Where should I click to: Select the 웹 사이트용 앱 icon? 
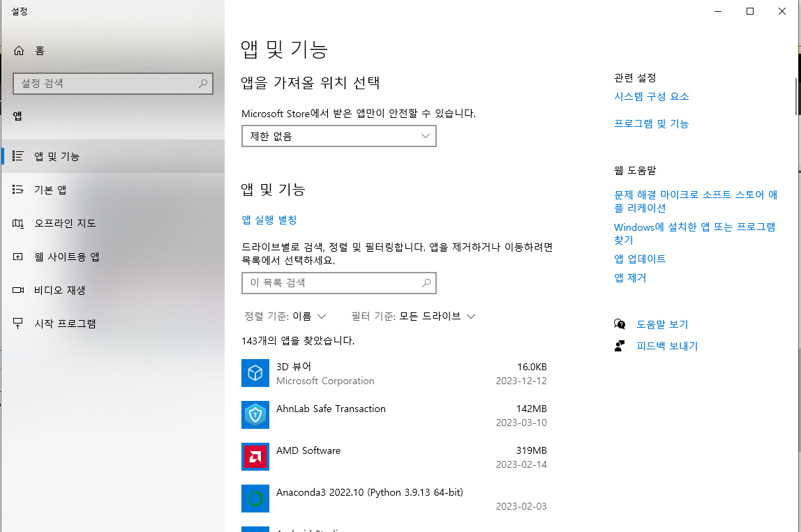point(18,257)
